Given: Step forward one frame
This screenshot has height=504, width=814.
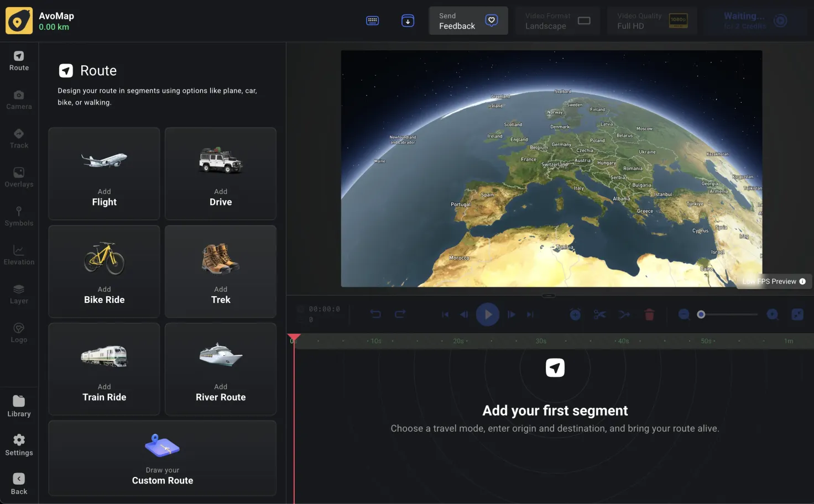Looking at the screenshot, I should [512, 314].
